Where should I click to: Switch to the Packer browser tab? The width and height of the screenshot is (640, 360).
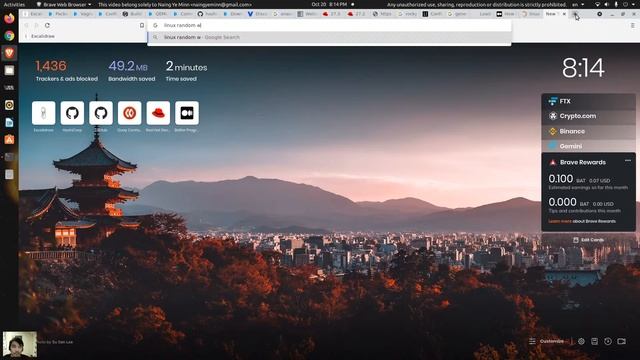[x=58, y=14]
